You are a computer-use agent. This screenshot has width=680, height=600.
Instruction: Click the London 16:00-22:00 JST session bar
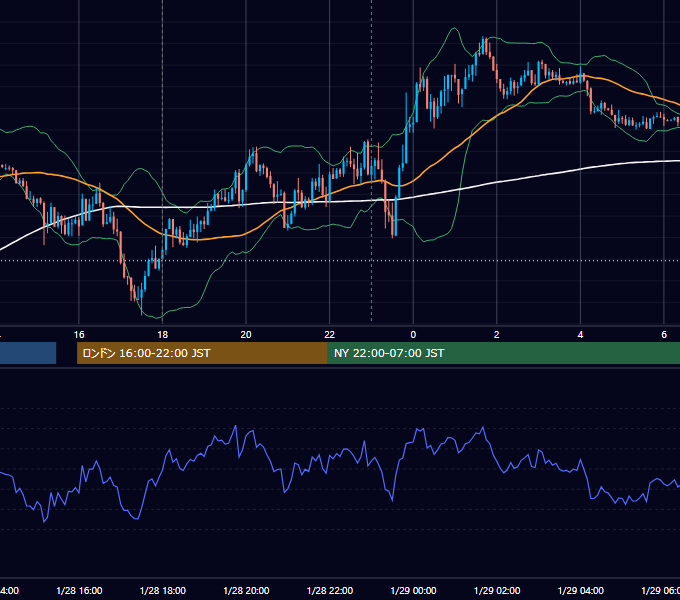[202, 353]
